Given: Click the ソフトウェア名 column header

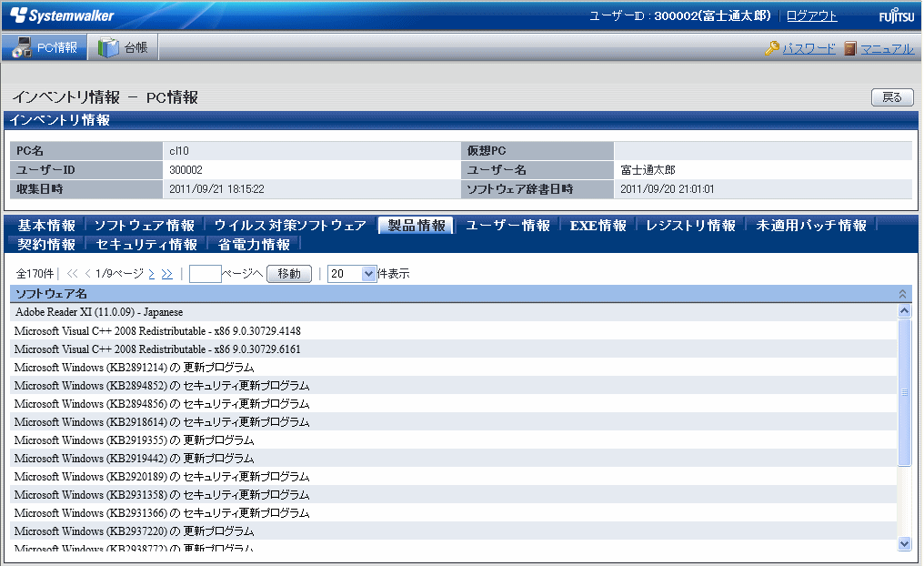Looking at the screenshot, I should pyautogui.click(x=461, y=294).
